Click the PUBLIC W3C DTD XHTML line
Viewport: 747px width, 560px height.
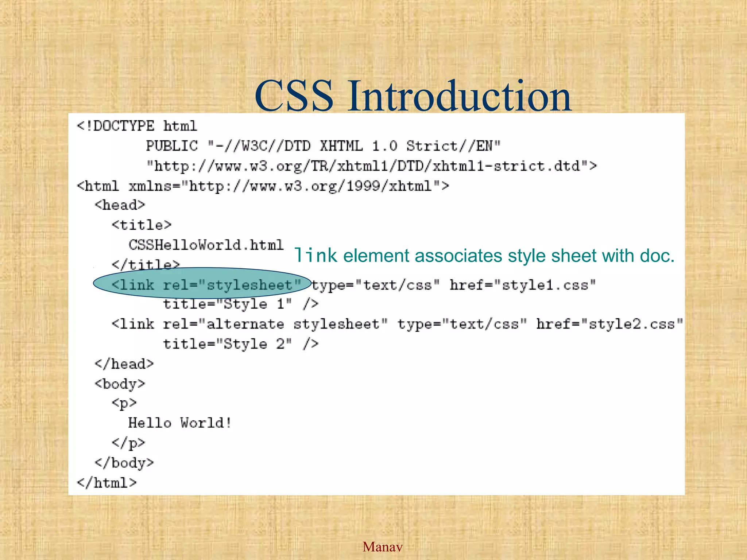point(323,146)
